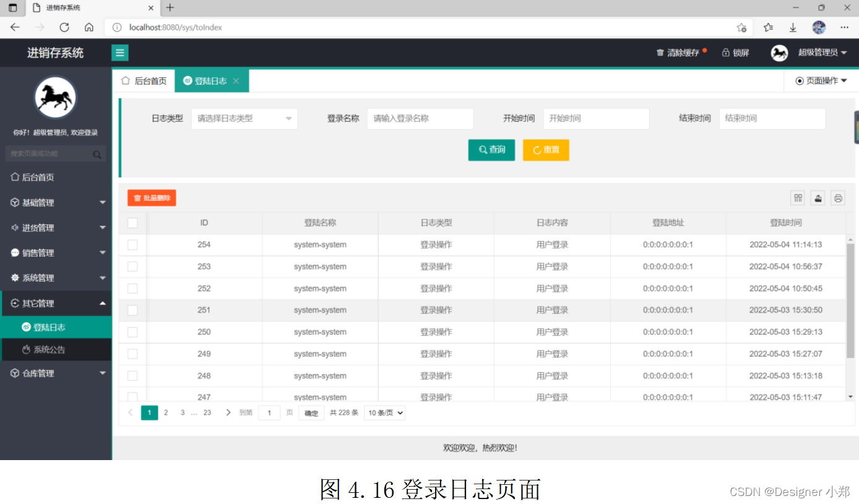Screen dimensions: 859x504
Task: Open the 超级管理员 user dropdown
Action: tap(822, 53)
